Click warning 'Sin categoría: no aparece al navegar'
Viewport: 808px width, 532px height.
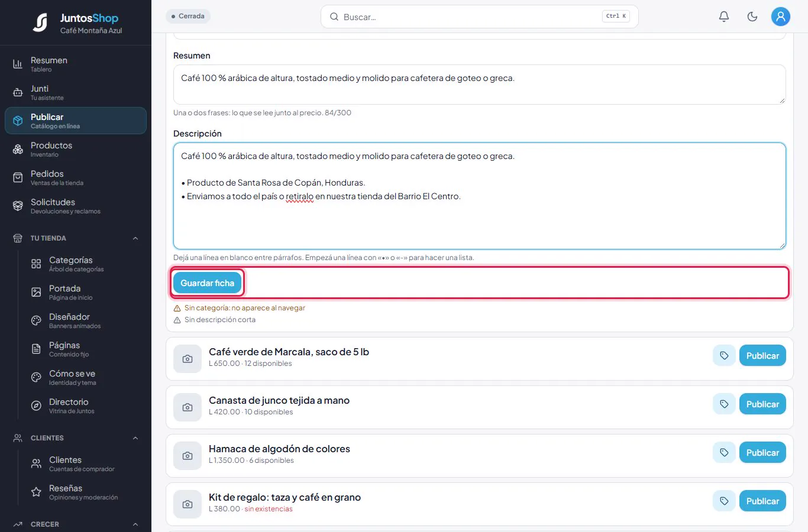pos(240,308)
